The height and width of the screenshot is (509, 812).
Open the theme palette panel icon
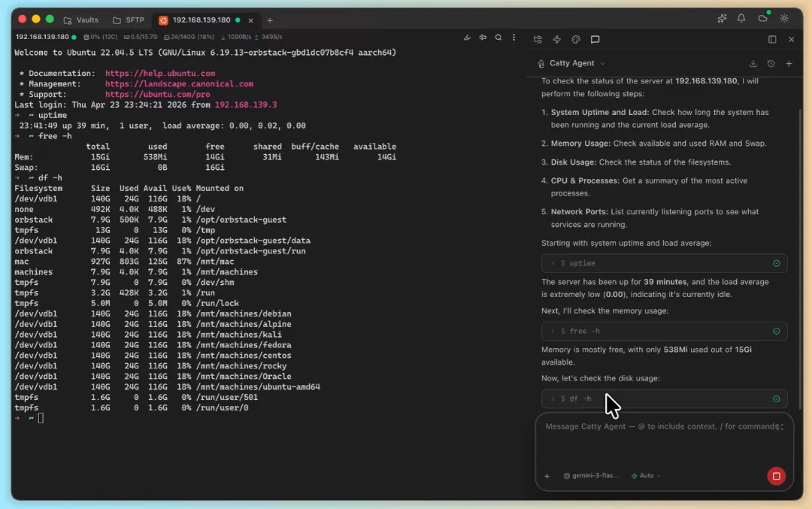point(576,39)
